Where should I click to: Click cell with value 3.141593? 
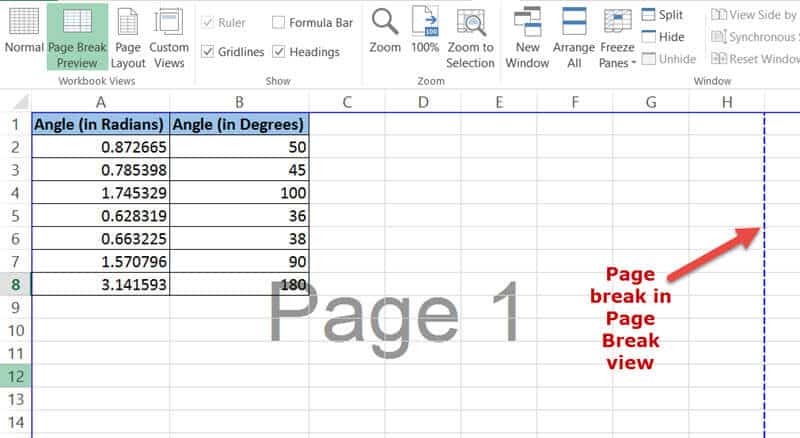pos(101,284)
